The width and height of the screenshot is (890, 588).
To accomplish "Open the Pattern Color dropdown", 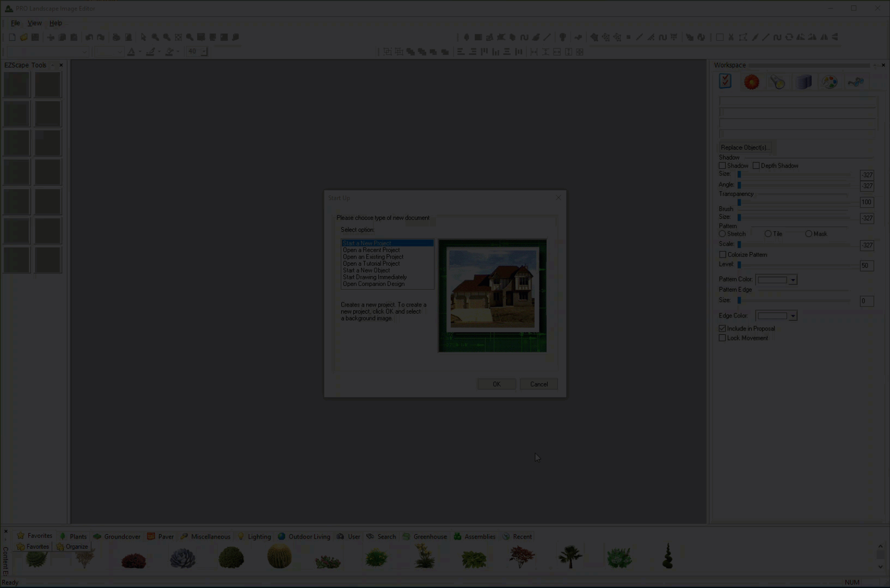I will (x=793, y=280).
